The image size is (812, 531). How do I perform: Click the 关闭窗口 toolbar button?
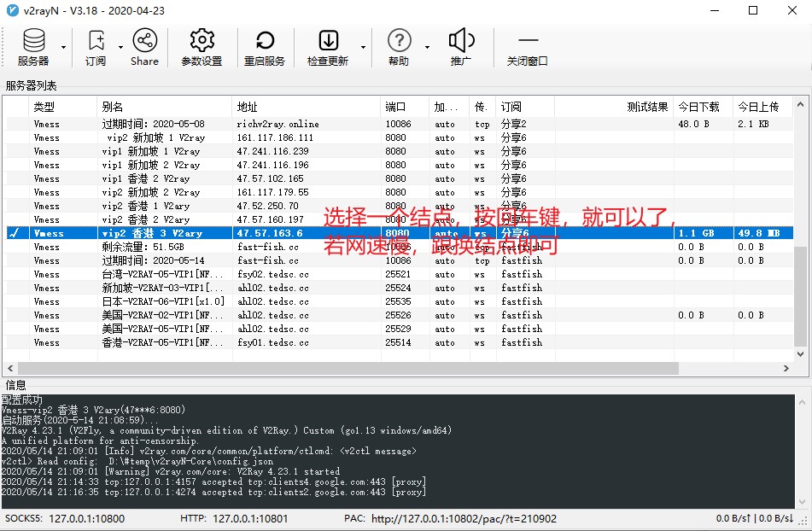click(527, 47)
